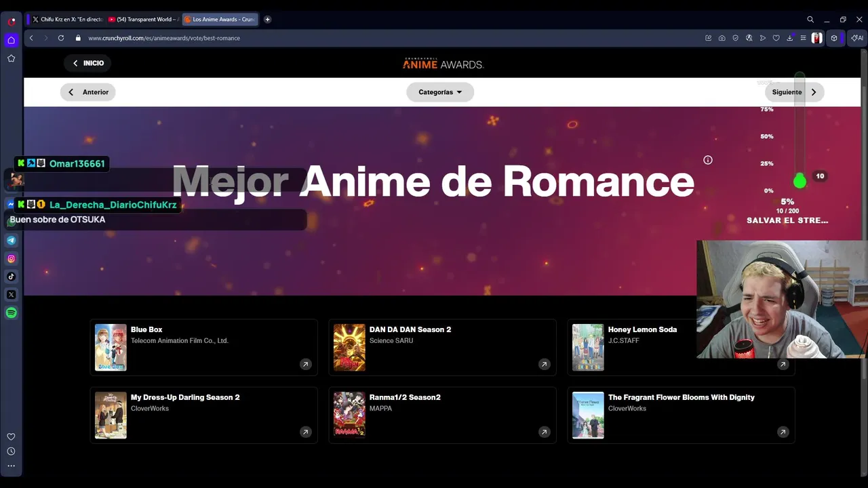Click the Ranma1/2 poster thumbnail

[349, 415]
